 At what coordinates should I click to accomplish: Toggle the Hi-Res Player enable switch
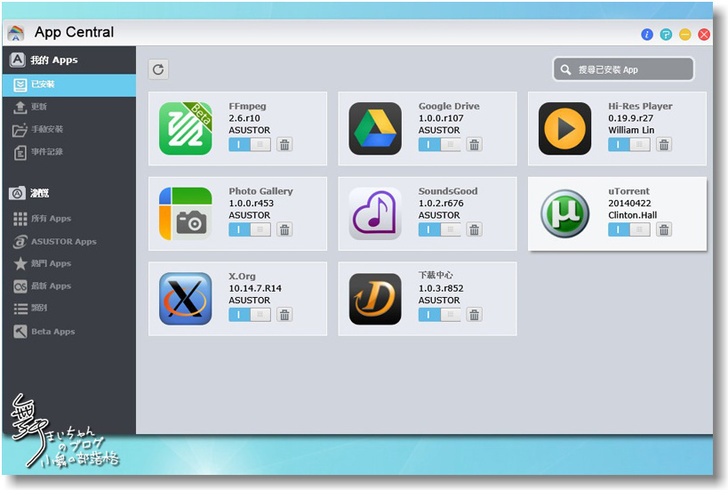pyautogui.click(x=629, y=144)
